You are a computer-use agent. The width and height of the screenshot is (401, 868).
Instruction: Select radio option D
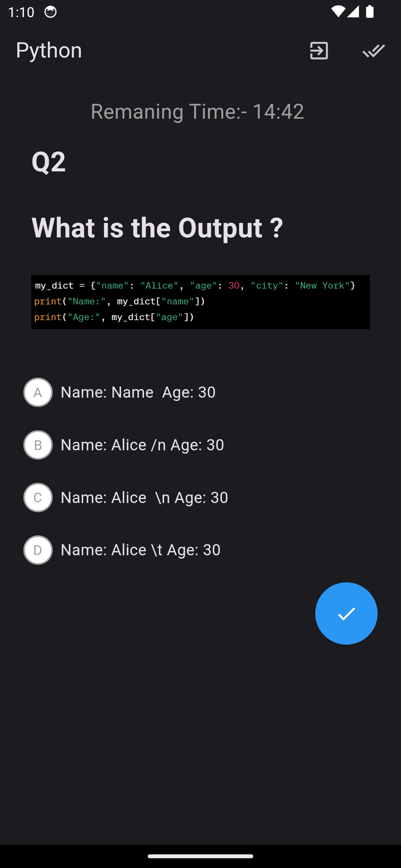click(38, 550)
